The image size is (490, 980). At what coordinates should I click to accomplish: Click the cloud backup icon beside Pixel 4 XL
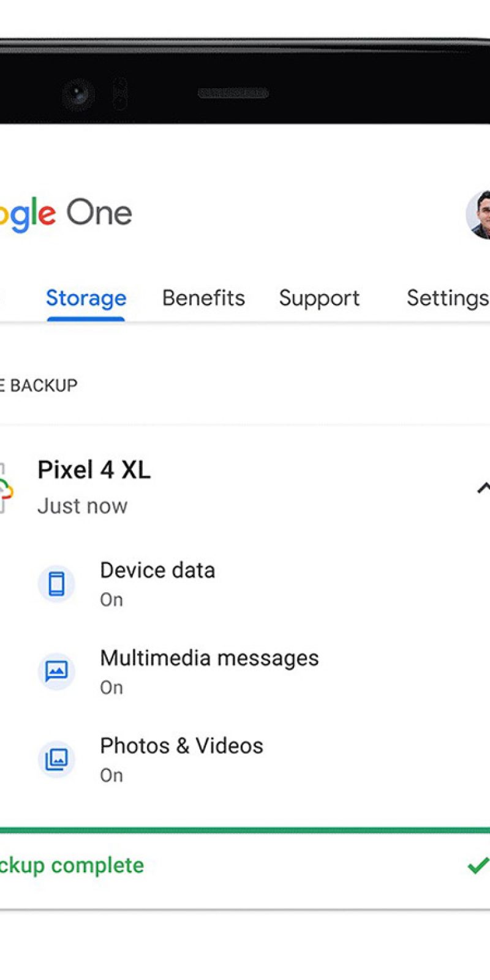[6, 488]
